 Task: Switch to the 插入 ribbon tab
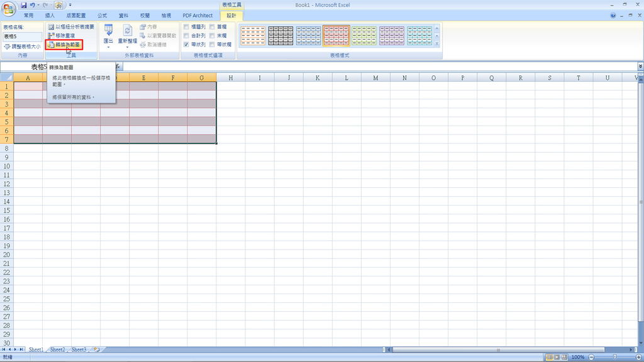tap(50, 16)
